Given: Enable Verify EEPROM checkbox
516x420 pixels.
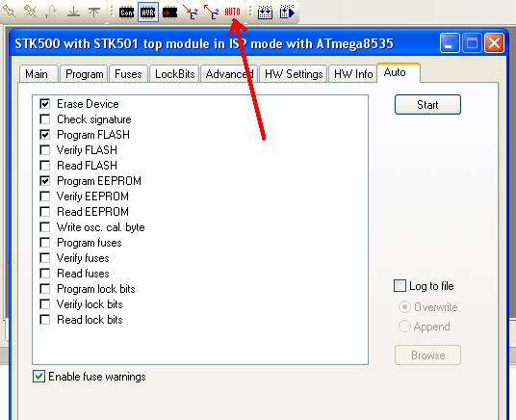Looking at the screenshot, I should [44, 197].
